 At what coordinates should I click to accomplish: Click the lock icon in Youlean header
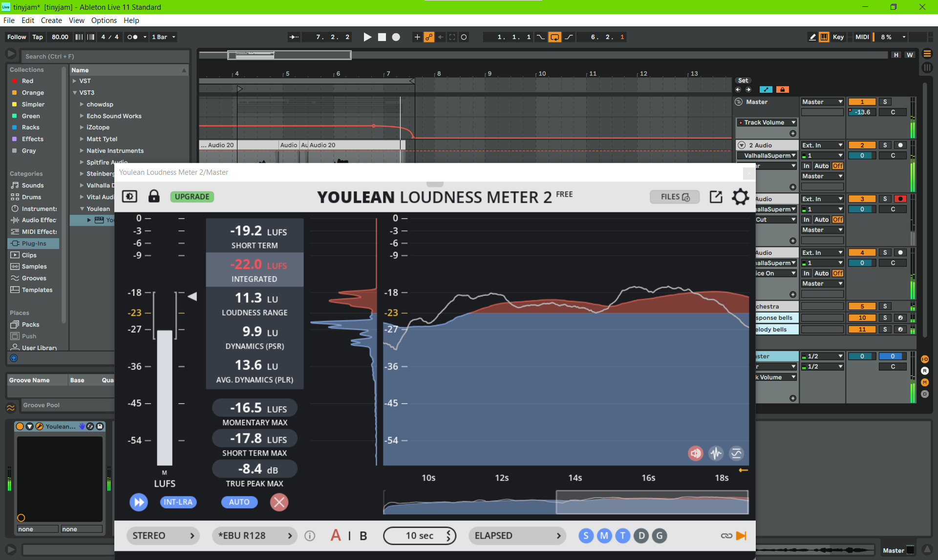pyautogui.click(x=154, y=196)
